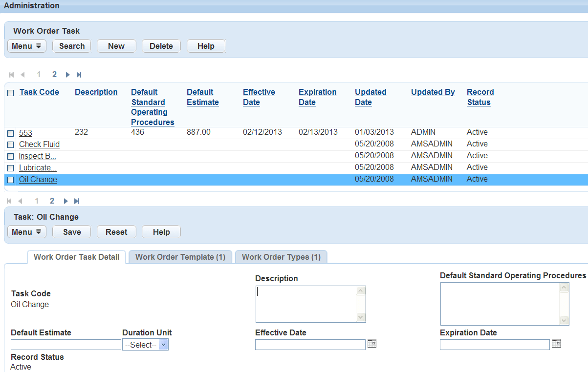588x372 pixels.
Task: Open the calendar picker for Effective Date
Action: [x=371, y=344]
